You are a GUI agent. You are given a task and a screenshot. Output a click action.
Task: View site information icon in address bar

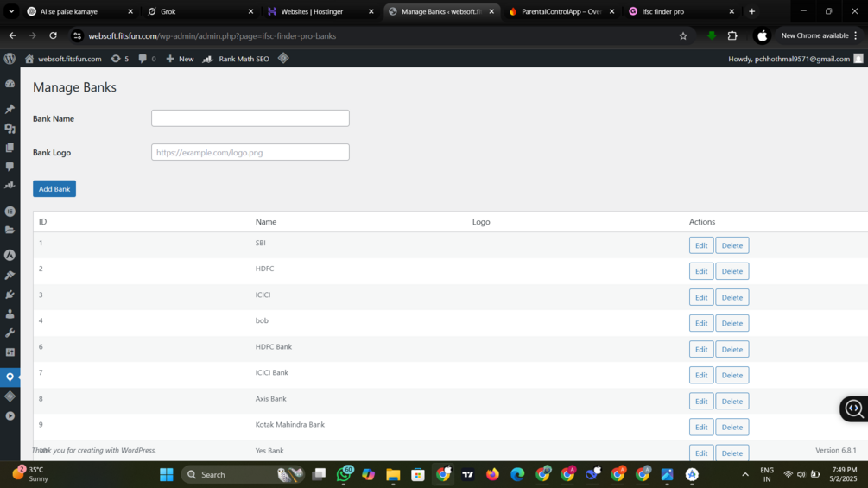pos(78,36)
